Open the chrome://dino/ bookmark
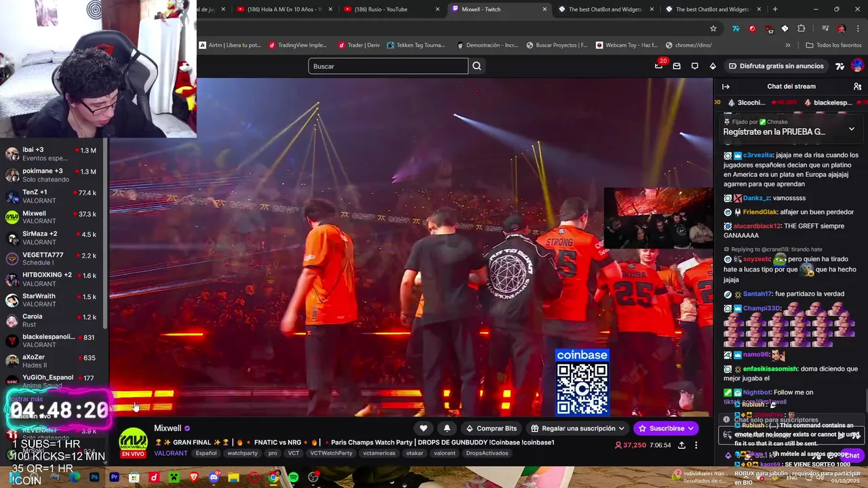This screenshot has width=868, height=488. [x=689, y=45]
